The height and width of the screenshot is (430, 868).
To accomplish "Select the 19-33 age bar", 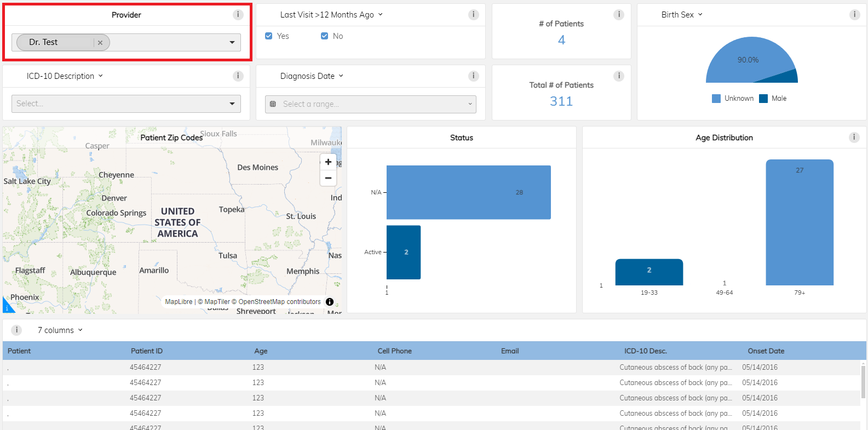I will pyautogui.click(x=649, y=272).
